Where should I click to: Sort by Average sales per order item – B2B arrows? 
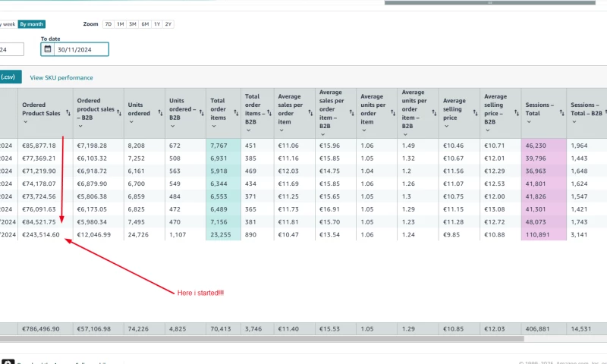click(351, 112)
